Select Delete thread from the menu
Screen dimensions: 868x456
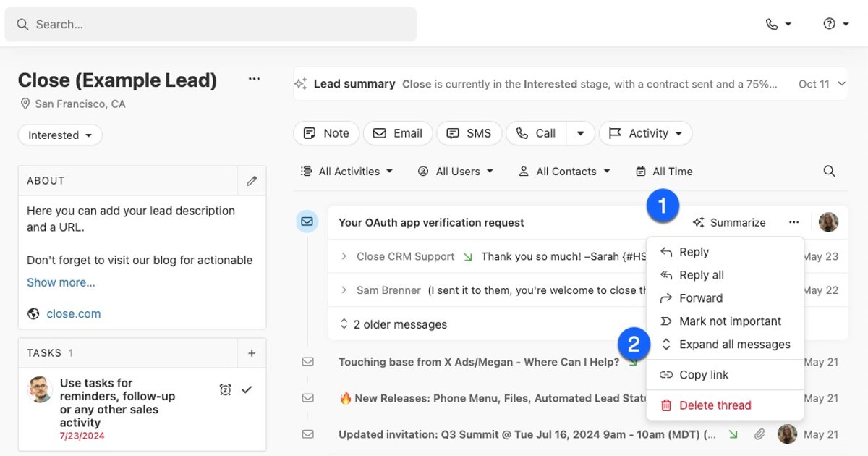(725, 405)
